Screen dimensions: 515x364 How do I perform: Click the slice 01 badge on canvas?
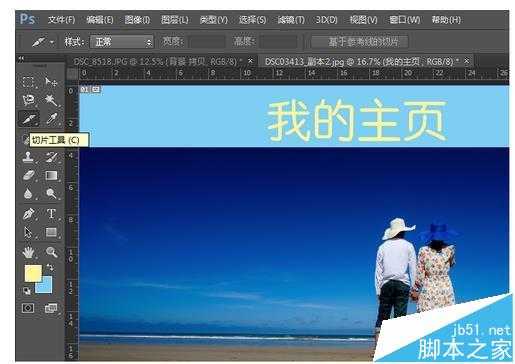pyautogui.click(x=90, y=89)
